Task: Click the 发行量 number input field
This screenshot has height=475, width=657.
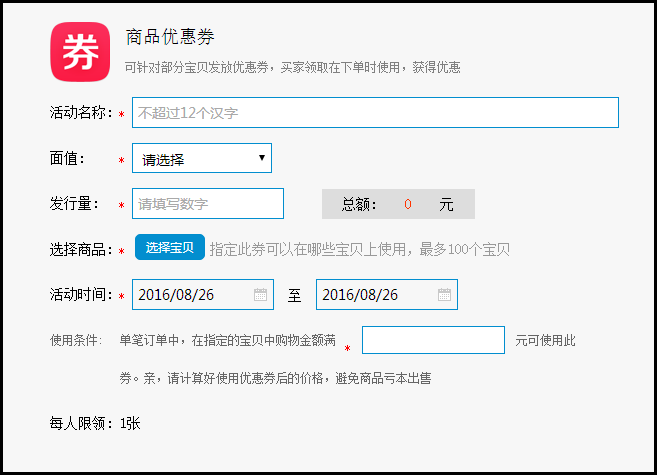Action: [x=208, y=204]
